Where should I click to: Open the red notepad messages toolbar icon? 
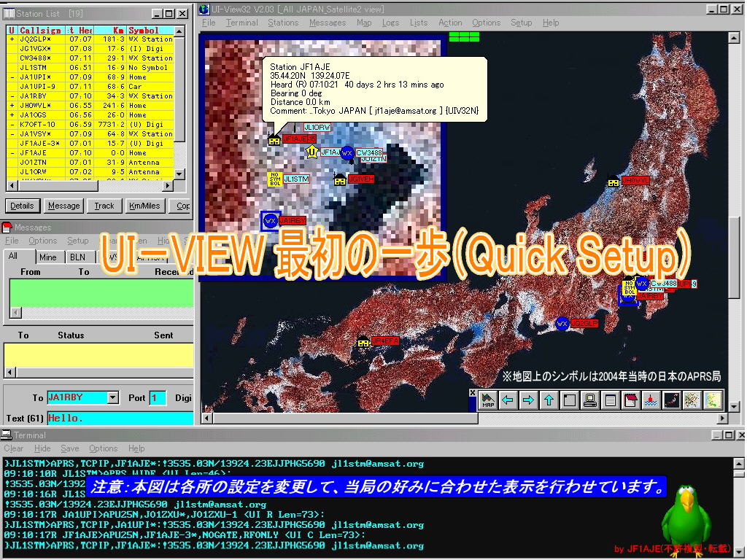[x=631, y=400]
